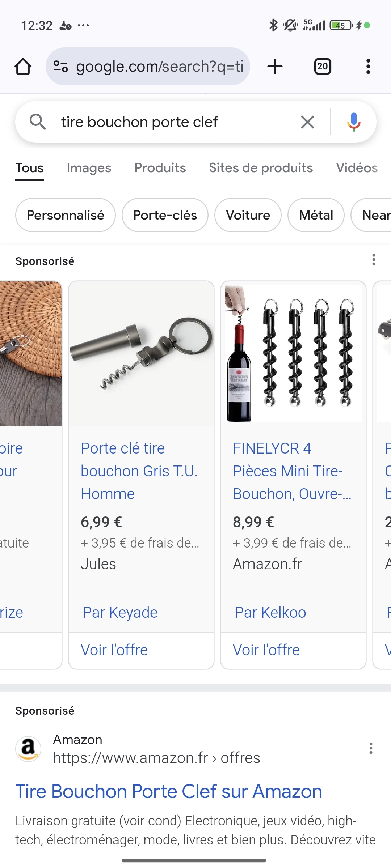Apply the Porte-clés filter chip
This screenshot has height=868, width=391.
[165, 215]
